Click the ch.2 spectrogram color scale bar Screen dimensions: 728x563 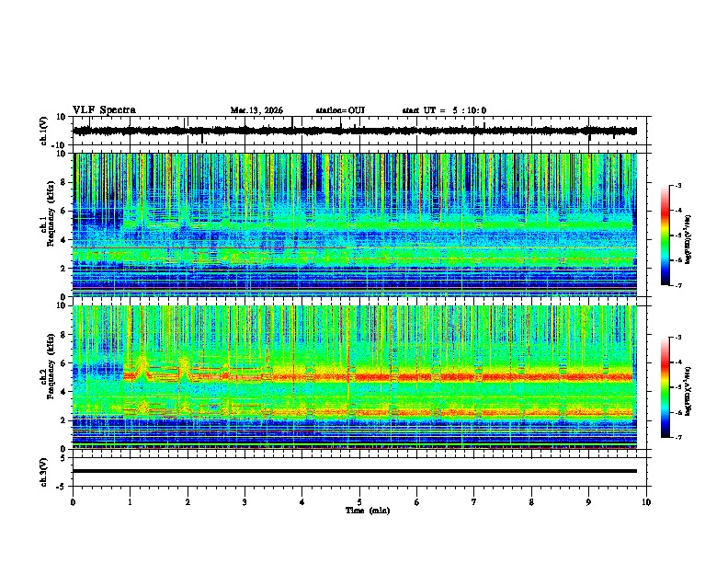665,387
